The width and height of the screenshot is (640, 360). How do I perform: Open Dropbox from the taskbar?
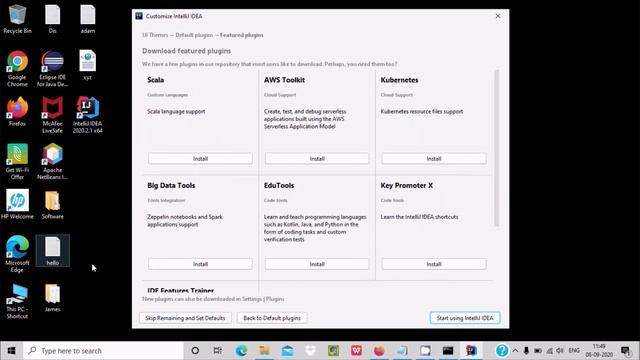(310, 351)
